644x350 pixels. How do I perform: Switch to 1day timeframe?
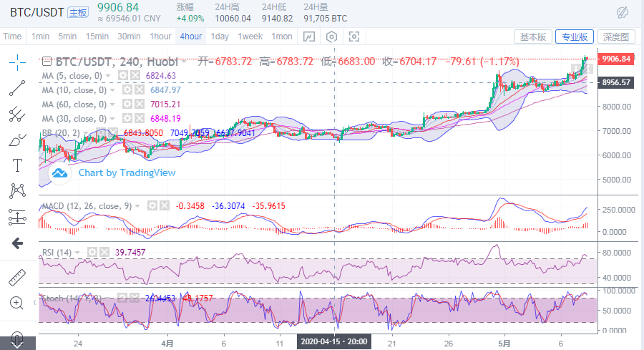[x=220, y=37]
